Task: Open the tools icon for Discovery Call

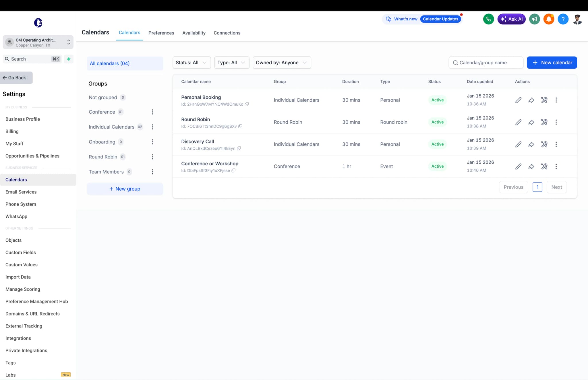Action: coord(544,144)
